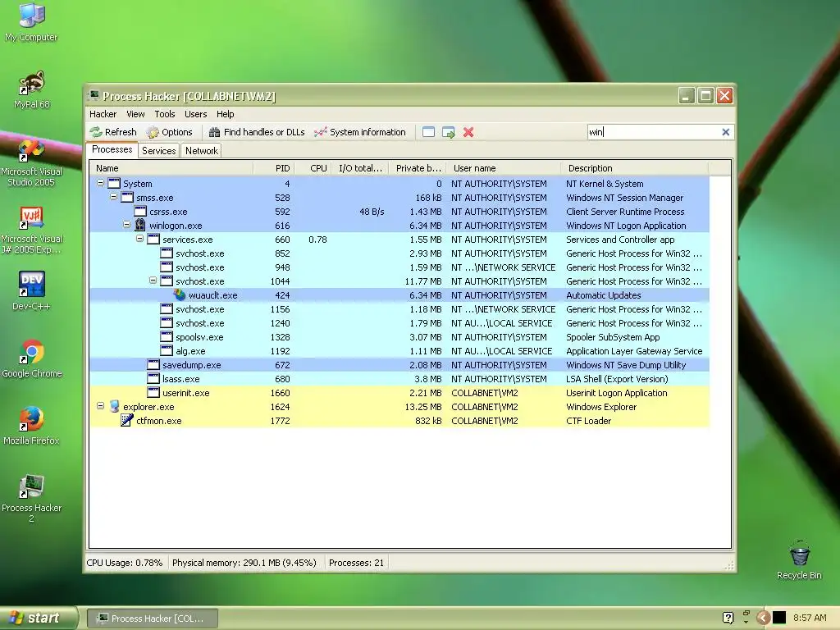
Task: Click the wuauclt.exe Automatic Updates icon
Action: 180,294
